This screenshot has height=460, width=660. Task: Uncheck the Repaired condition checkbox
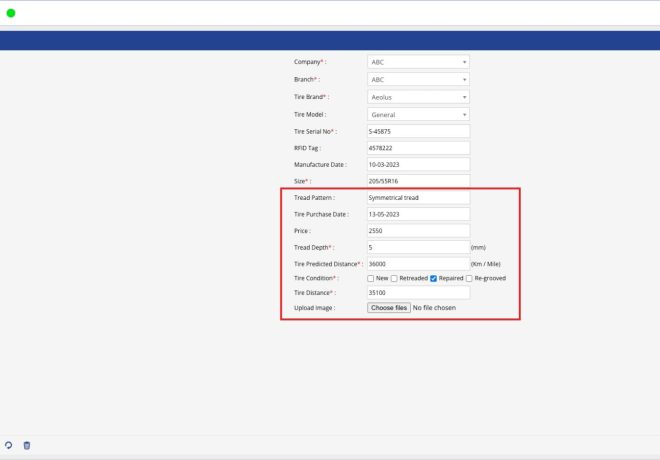[x=434, y=278]
